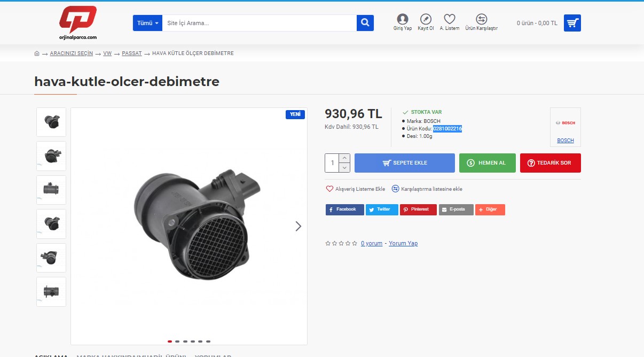Click the Site İçi Arama field
The width and height of the screenshot is (644, 357).
tap(259, 23)
